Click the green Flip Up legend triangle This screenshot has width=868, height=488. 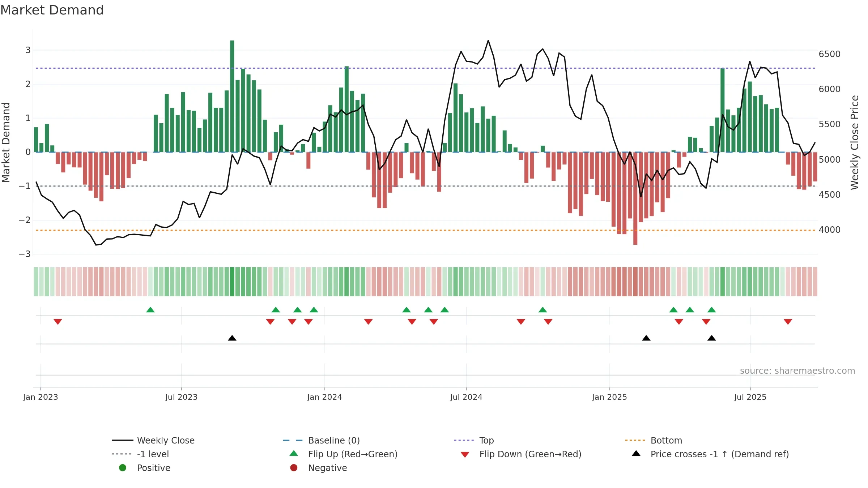click(x=294, y=453)
